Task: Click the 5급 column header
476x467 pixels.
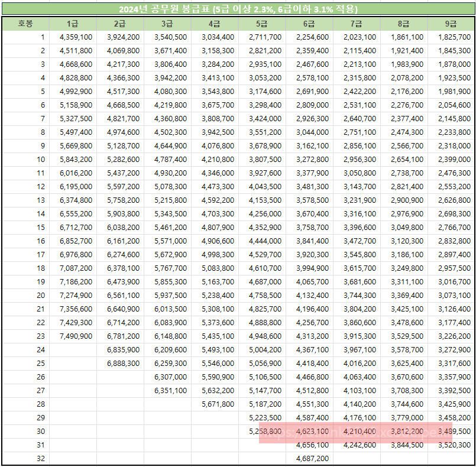Action: [x=262, y=24]
